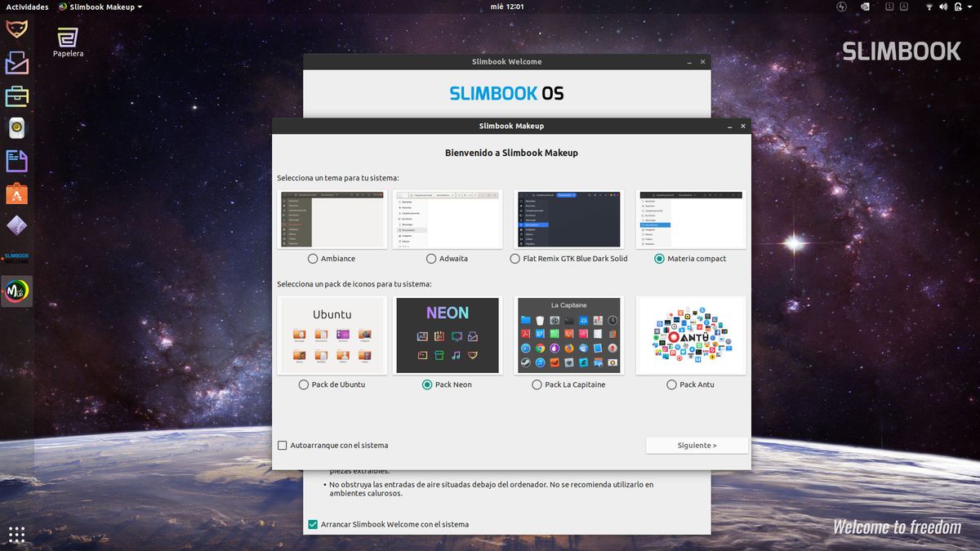Launch the mail client from the dock

[16, 63]
